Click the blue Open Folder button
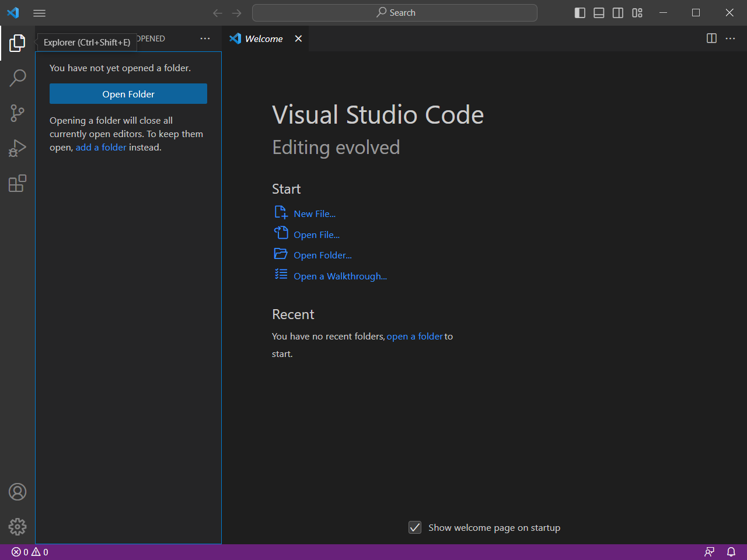Screen dimensions: 747x560 (128, 94)
